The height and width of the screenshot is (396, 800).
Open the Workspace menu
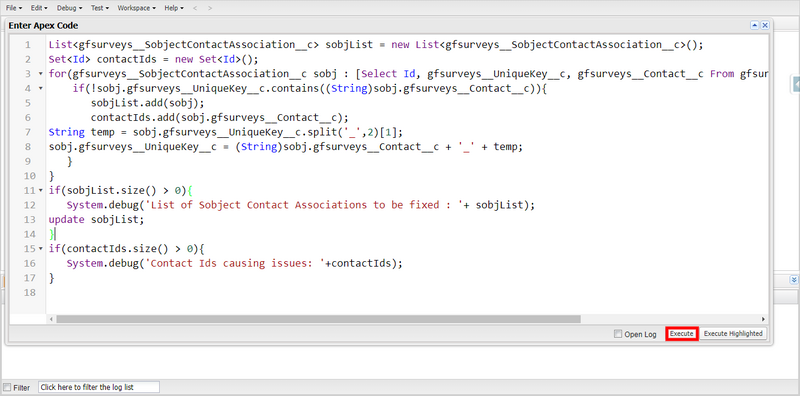[x=136, y=8]
